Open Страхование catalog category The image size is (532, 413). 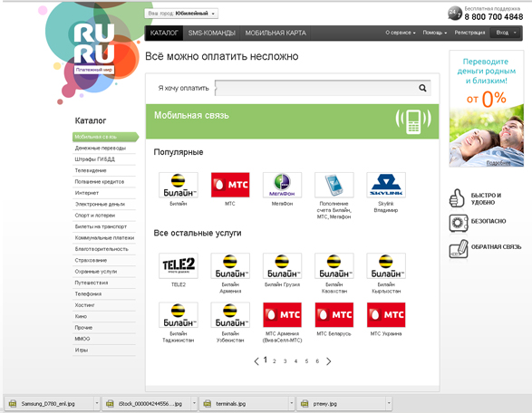tap(91, 260)
